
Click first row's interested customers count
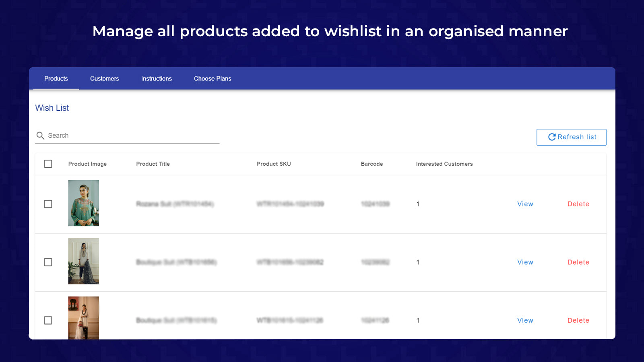coord(418,204)
